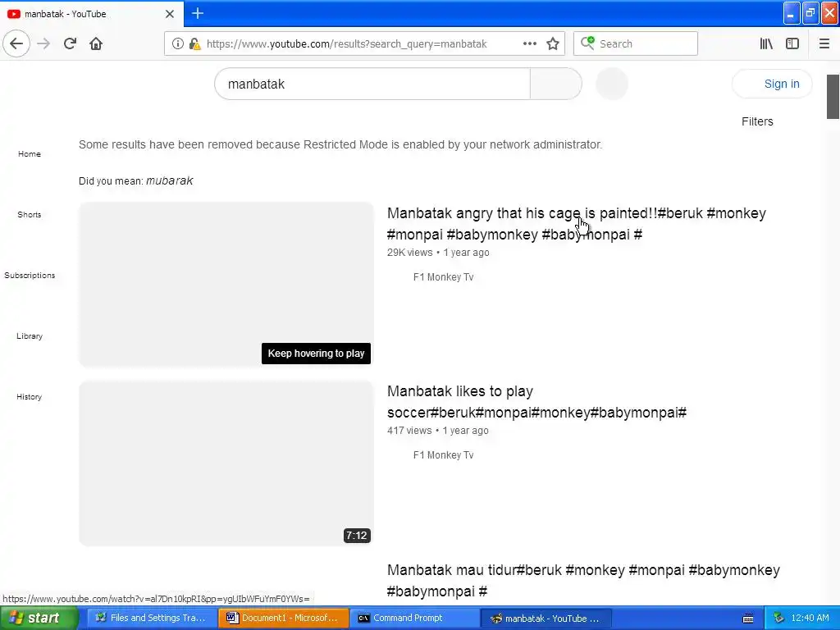Open the page actions three-dot menu
Viewport: 840px width, 630px height.
point(529,43)
